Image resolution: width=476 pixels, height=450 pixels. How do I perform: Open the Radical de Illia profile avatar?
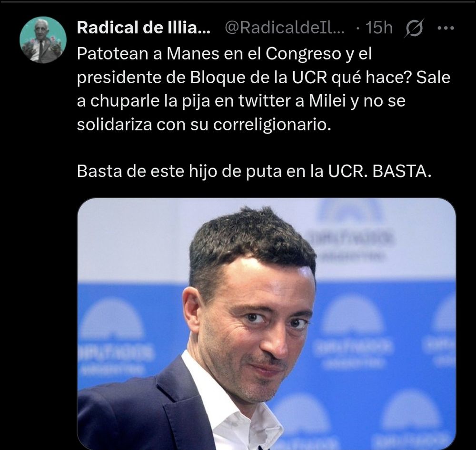tap(43, 40)
